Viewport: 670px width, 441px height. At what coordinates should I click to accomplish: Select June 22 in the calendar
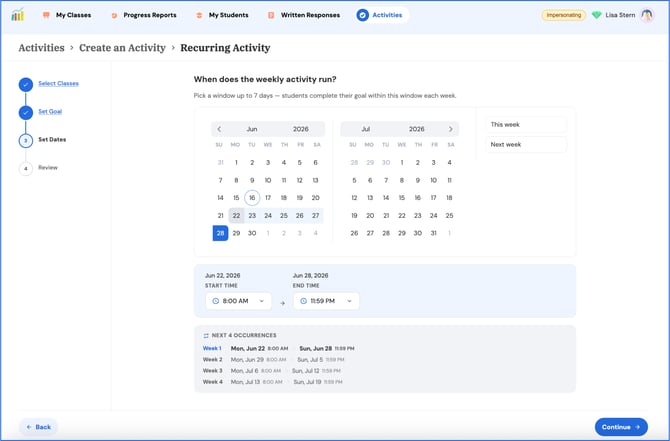236,216
